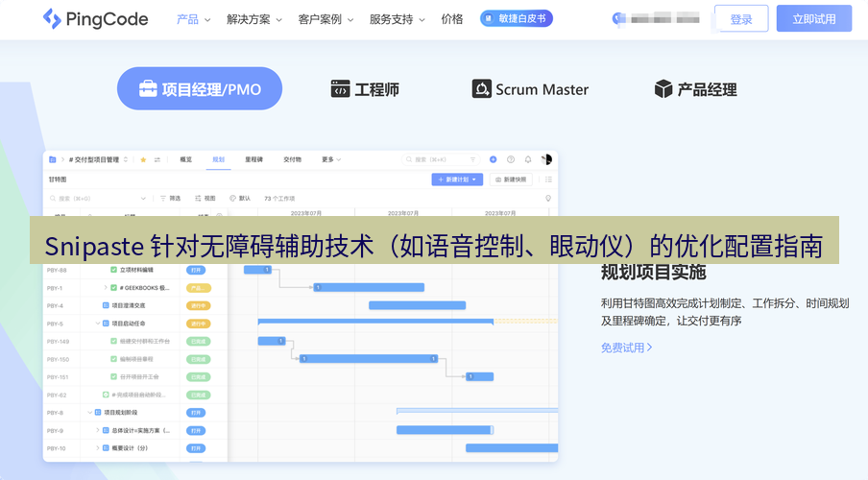The height and width of the screenshot is (480, 868).
Task: Open the 概览 tab in project
Action: coord(186,159)
